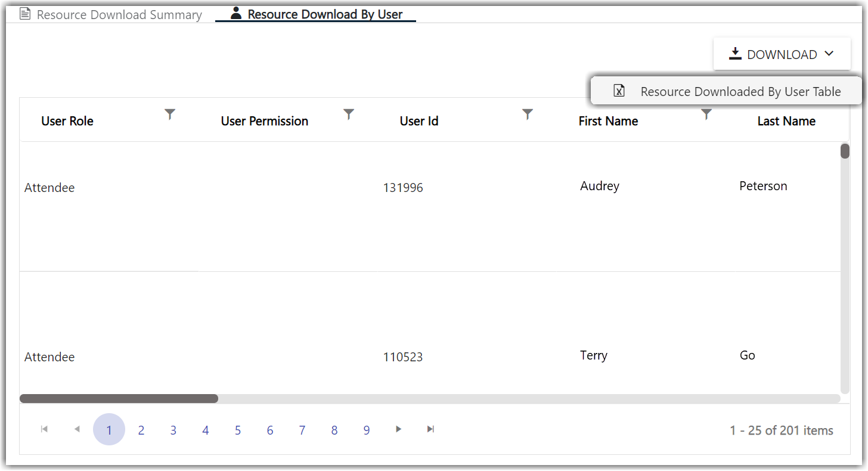Viewport: 868px width, 471px height.
Task: Open the User Role column filter
Action: point(170,114)
